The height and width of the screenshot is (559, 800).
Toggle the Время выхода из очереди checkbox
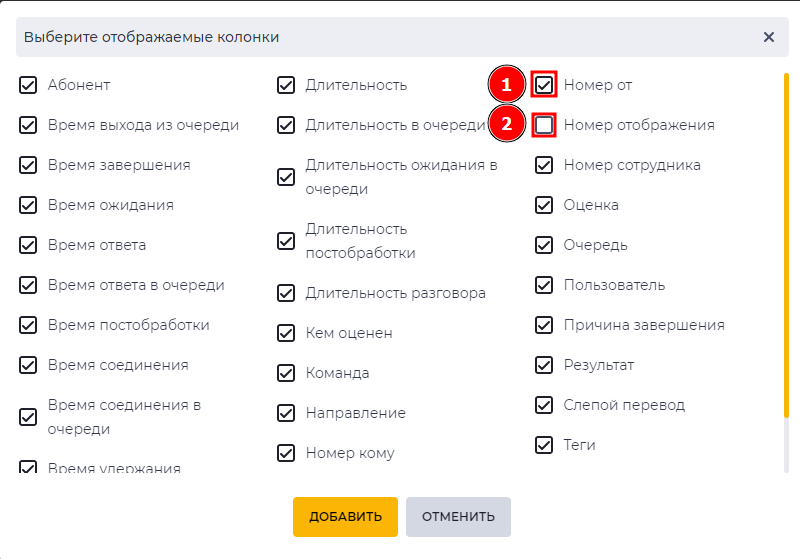click(x=28, y=125)
